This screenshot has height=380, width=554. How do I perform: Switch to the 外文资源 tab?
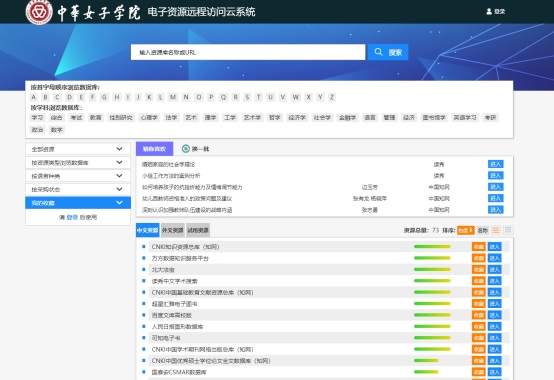point(172,230)
